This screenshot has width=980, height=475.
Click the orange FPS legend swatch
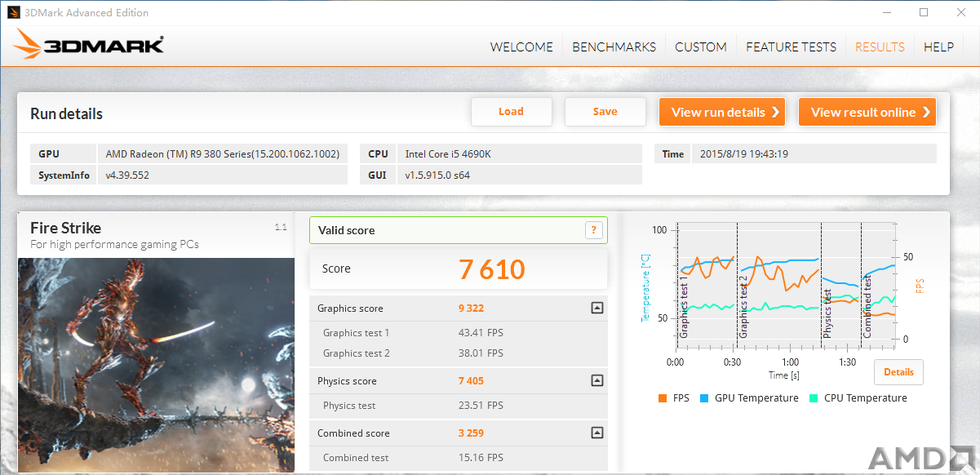click(663, 398)
